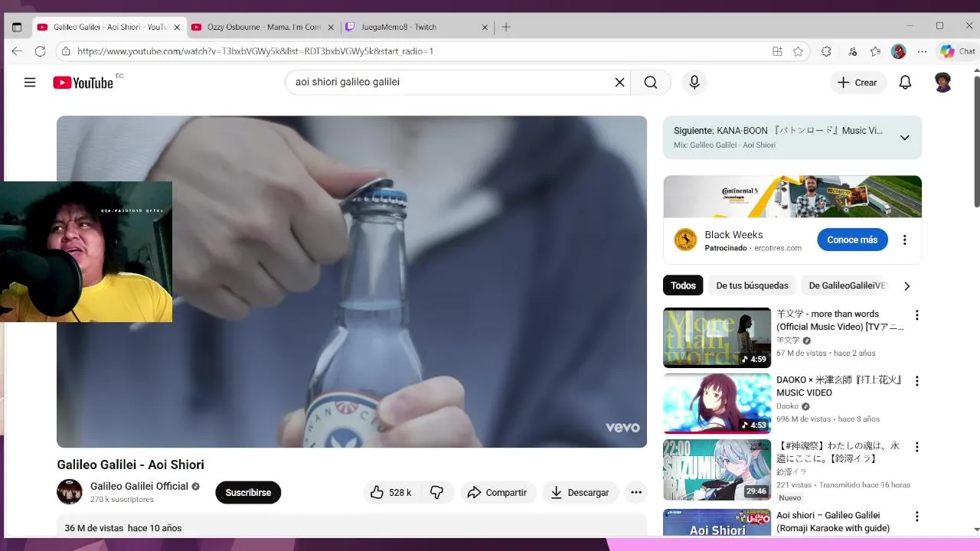The image size is (980, 551).
Task: Click the browser address bar URL
Action: 256,51
